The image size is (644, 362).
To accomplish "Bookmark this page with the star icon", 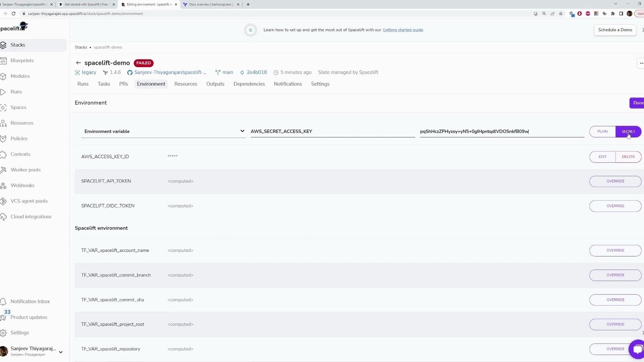I will tap(561, 14).
